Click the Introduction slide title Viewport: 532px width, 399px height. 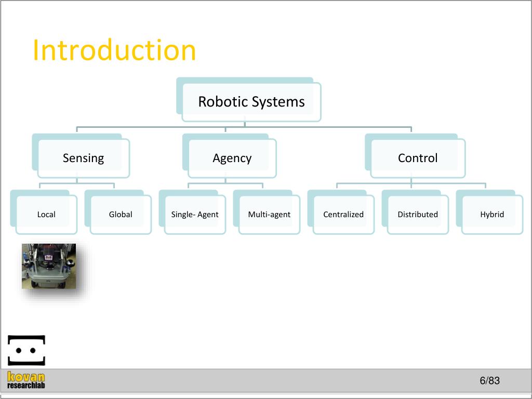114,50
